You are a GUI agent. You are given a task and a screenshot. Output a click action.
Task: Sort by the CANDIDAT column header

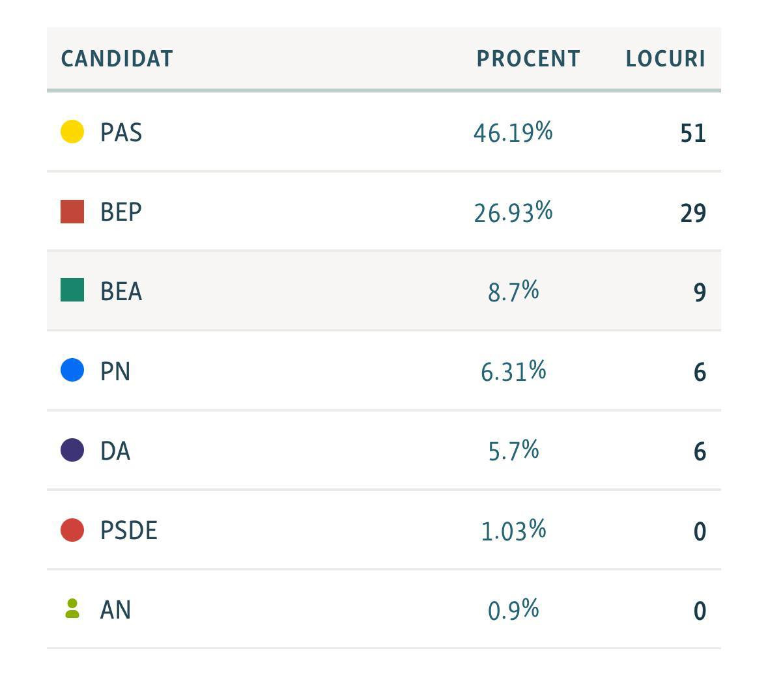click(x=117, y=59)
